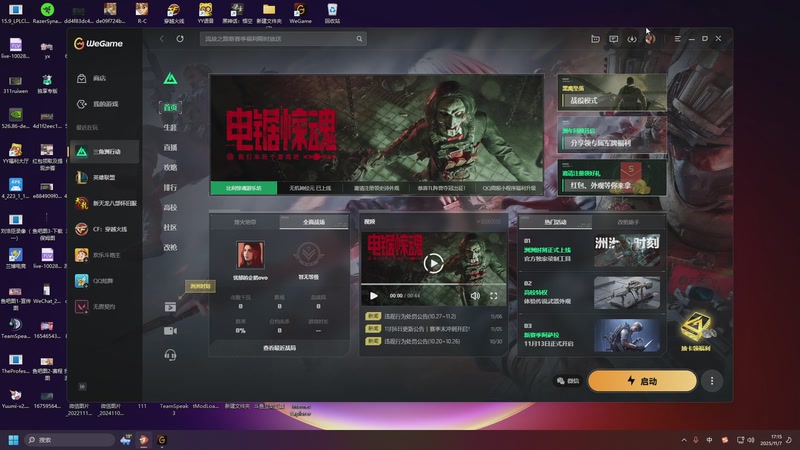The height and width of the screenshot is (450, 800).
Task: Click the player avatar portrait in stats panel
Action: (251, 255)
